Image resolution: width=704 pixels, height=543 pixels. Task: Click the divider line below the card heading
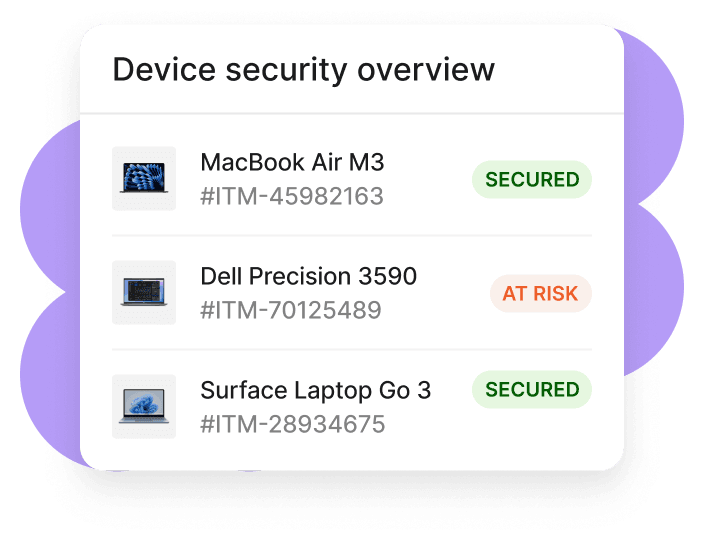pos(352,113)
